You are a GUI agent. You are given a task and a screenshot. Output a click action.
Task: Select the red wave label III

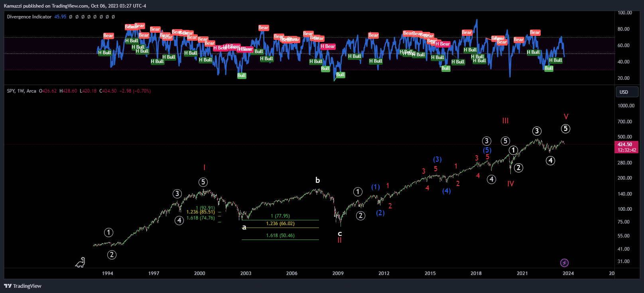(505, 121)
